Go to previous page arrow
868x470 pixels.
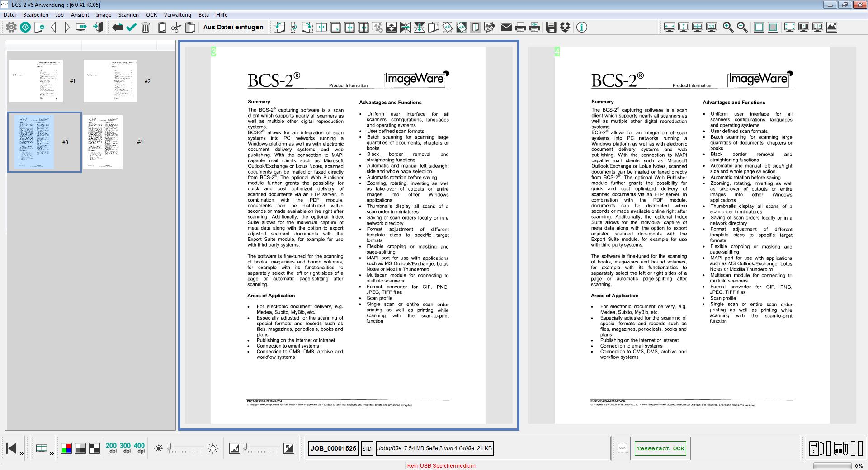pos(53,27)
